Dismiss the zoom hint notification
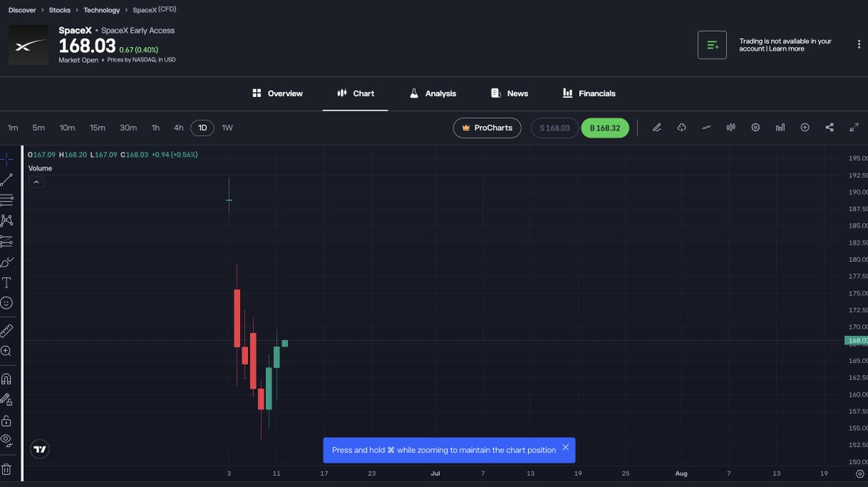 pyautogui.click(x=566, y=448)
